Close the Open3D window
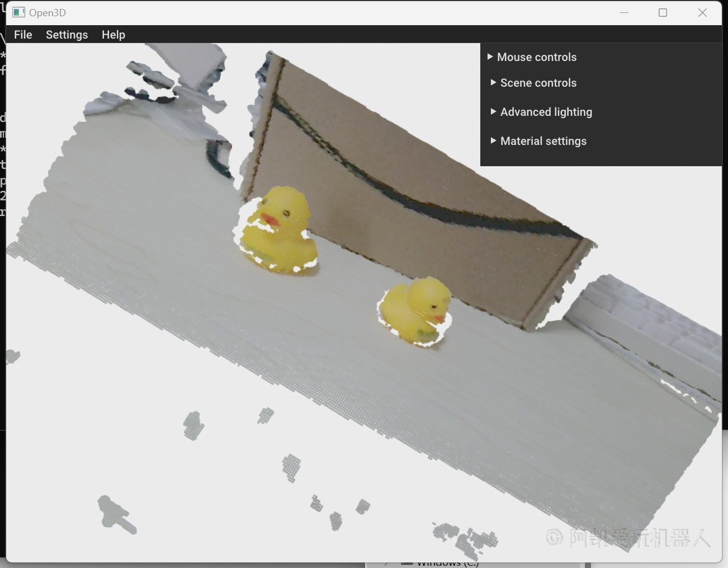This screenshot has height=568, width=728. [702, 12]
